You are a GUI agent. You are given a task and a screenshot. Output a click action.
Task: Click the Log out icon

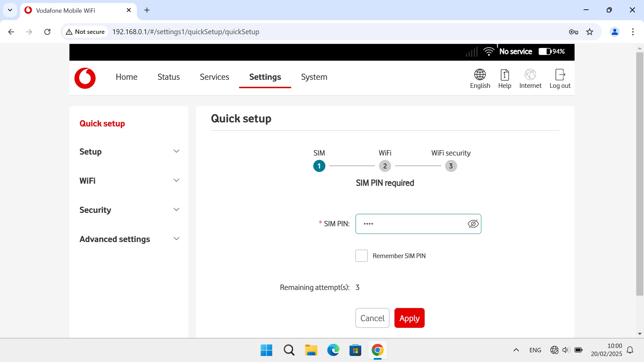click(x=560, y=78)
